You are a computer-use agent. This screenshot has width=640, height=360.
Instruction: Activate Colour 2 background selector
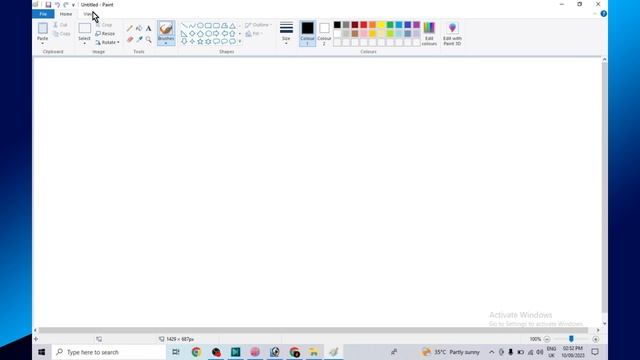[x=324, y=33]
